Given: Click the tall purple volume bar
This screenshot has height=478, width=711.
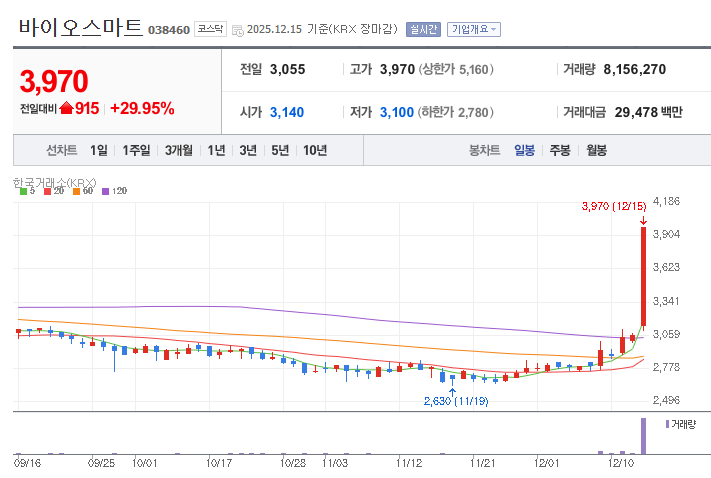Looking at the screenshot, I should click(x=643, y=436).
